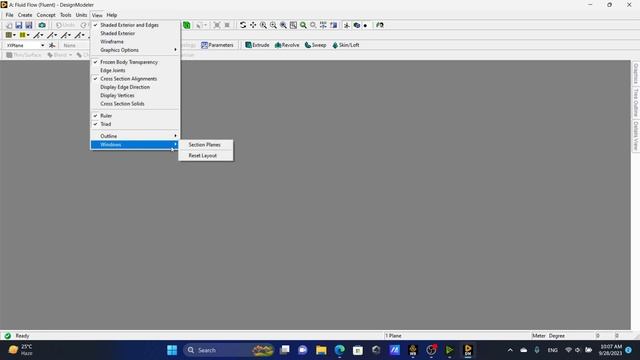Click the Sweep tool
640x360 pixels.
(x=316, y=45)
